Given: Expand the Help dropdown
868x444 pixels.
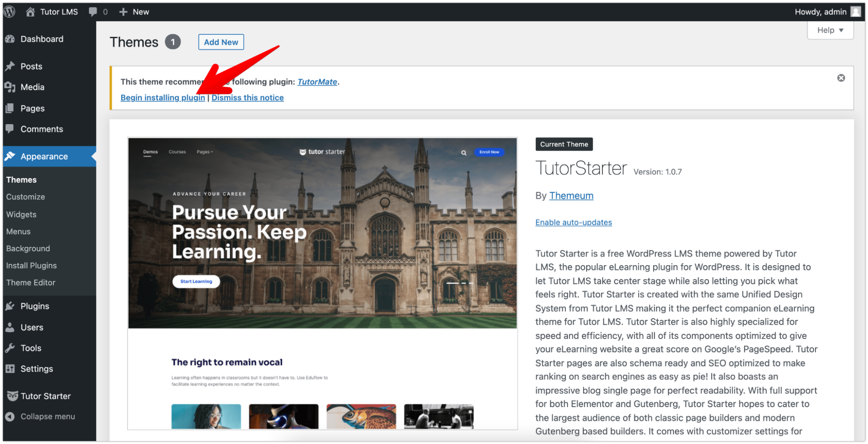Looking at the screenshot, I should tap(830, 30).
